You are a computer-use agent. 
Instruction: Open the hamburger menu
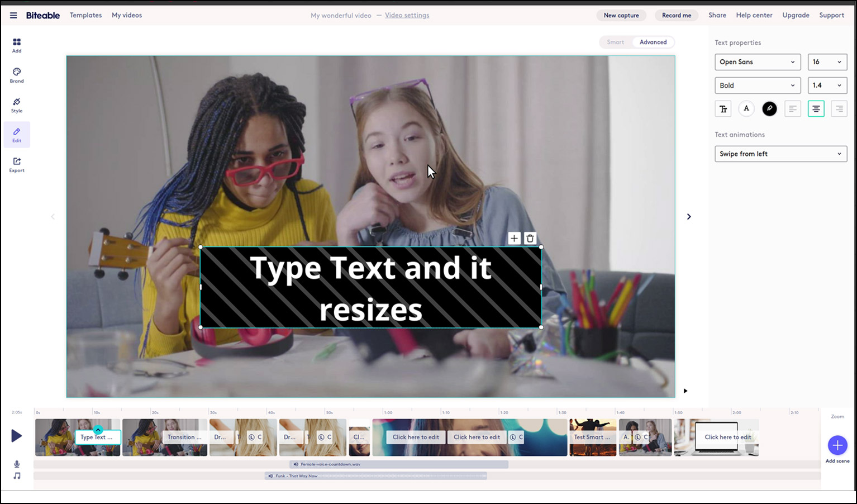(x=13, y=16)
